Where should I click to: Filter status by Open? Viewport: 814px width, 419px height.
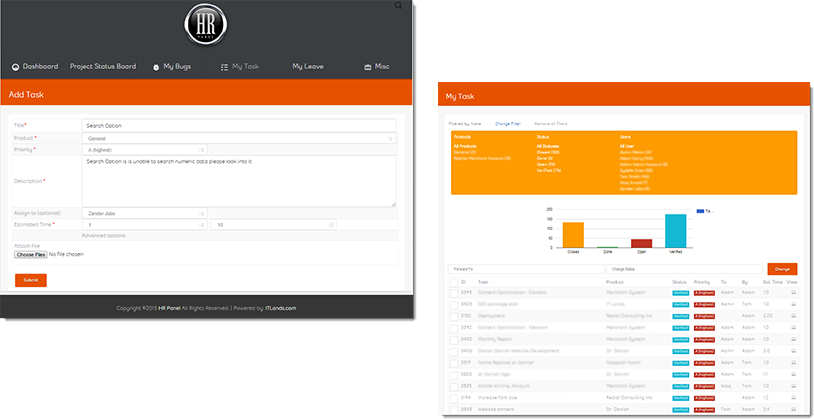pyautogui.click(x=546, y=164)
